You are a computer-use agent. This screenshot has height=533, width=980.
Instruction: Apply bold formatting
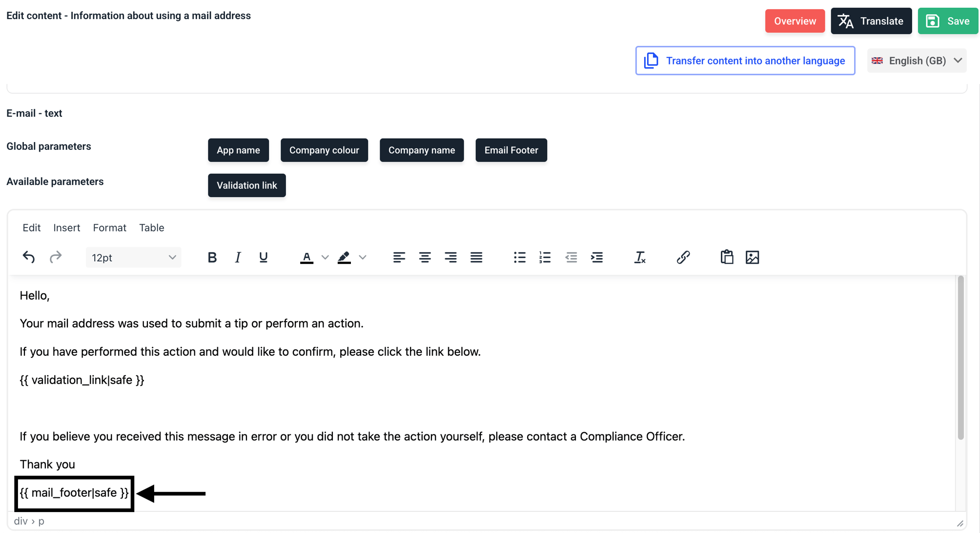[212, 257]
